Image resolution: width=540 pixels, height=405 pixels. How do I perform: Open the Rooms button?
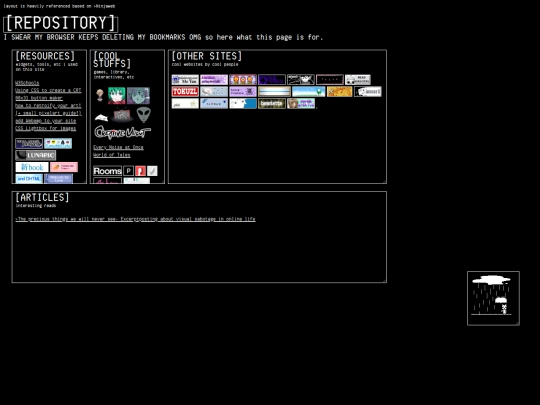click(107, 171)
